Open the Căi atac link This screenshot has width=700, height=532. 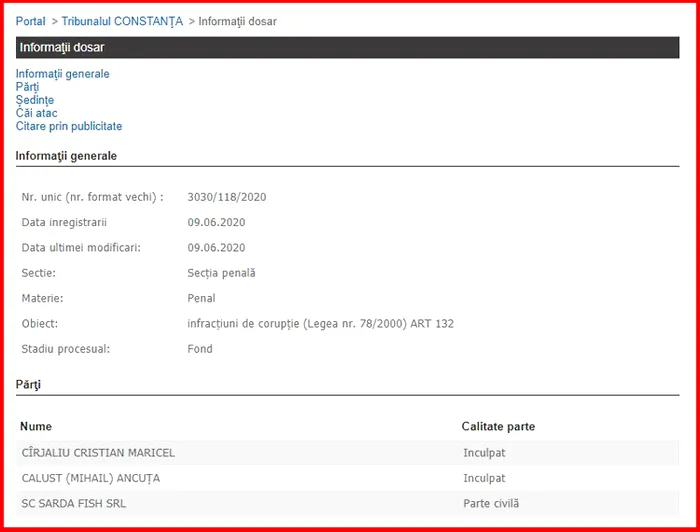point(36,113)
